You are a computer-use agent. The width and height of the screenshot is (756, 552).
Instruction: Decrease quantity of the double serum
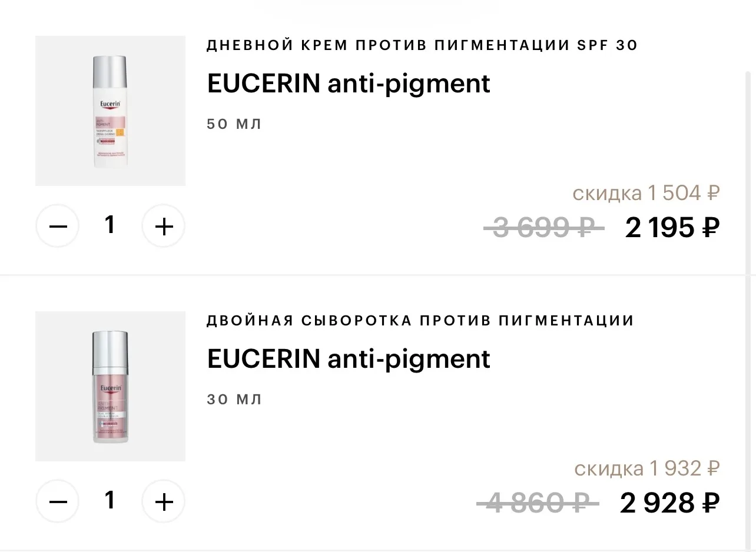tap(58, 501)
